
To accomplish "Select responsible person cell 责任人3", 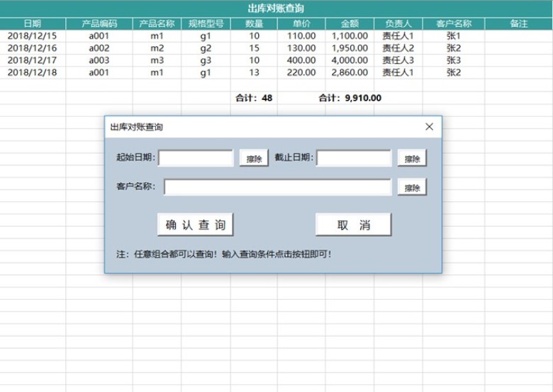I will [398, 60].
